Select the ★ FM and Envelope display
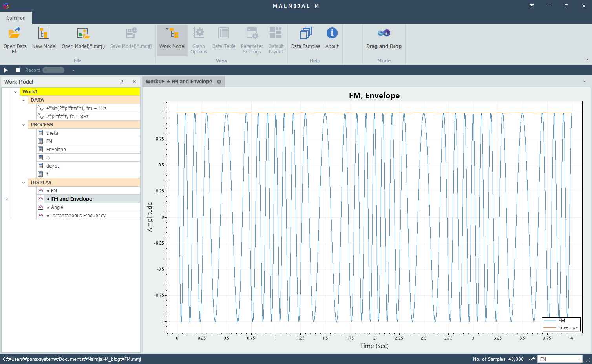 tap(88, 199)
